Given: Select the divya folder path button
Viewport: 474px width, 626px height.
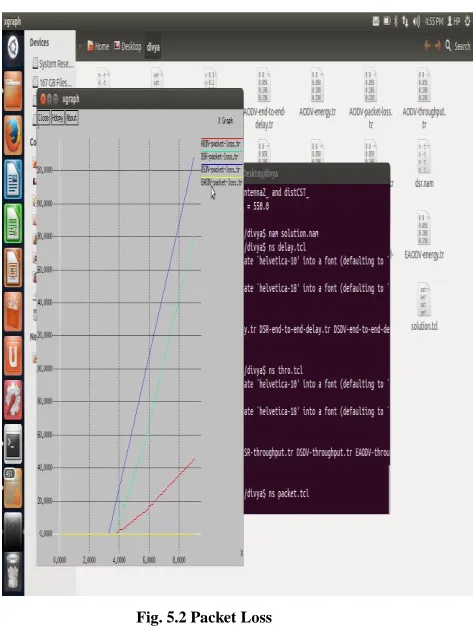Looking at the screenshot, I should point(153,47).
